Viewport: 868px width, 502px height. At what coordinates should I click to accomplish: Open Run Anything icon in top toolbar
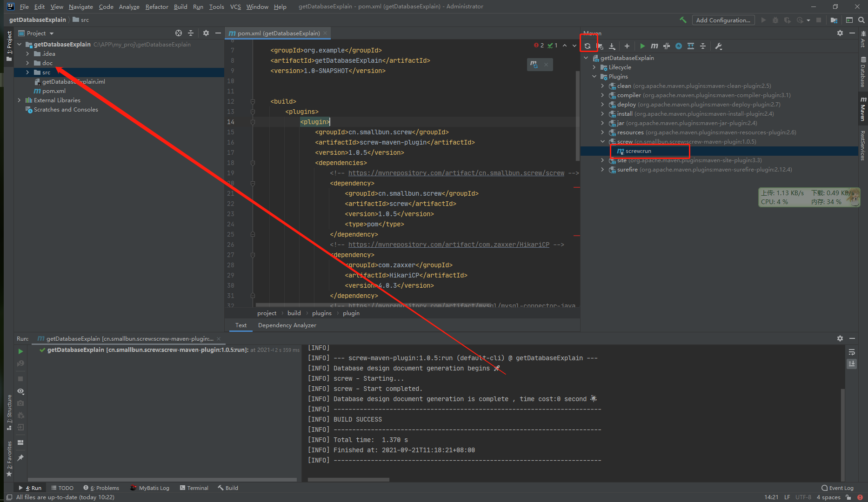pos(849,20)
